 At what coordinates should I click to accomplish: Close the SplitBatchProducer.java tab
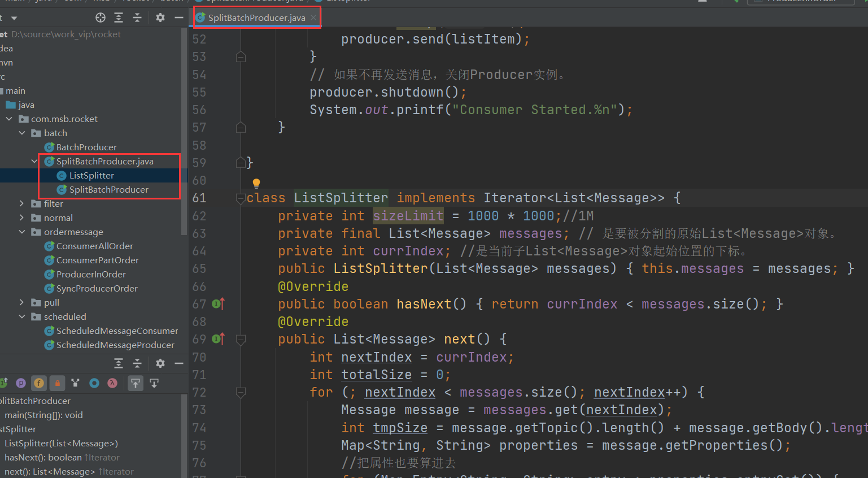[x=313, y=18]
